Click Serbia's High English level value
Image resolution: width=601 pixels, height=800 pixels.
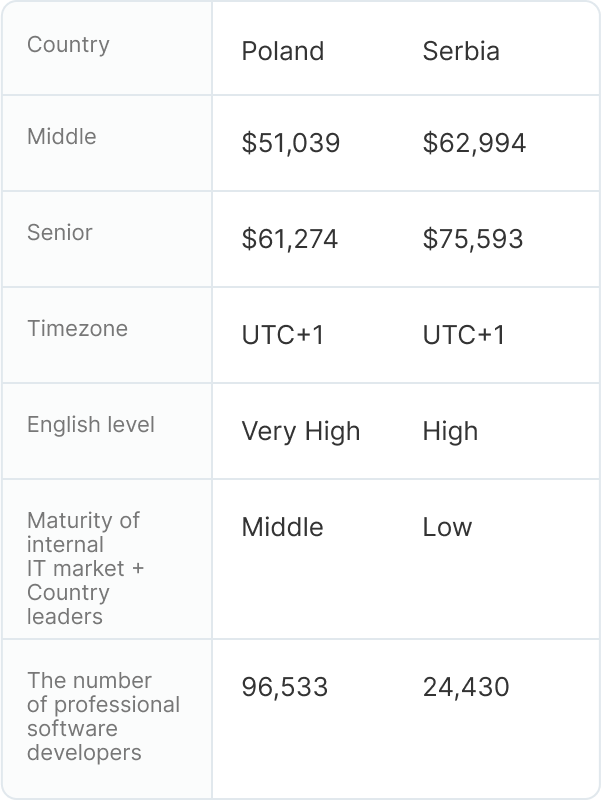click(450, 431)
